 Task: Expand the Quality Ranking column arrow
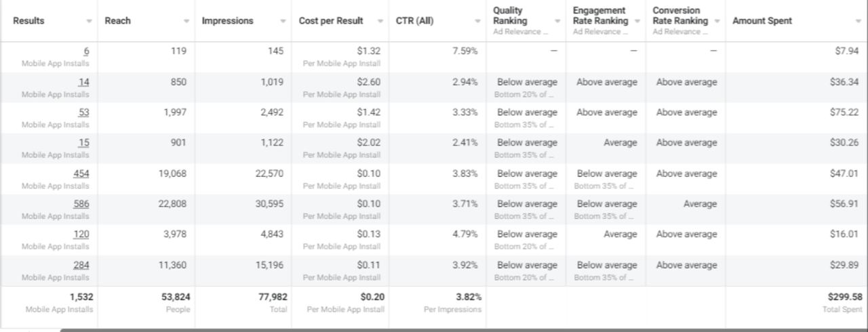click(x=557, y=21)
